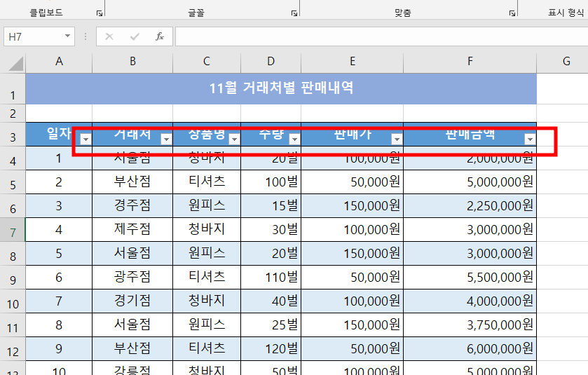Click the cell 광주점
Screen dimensions: 588x375
(132, 277)
